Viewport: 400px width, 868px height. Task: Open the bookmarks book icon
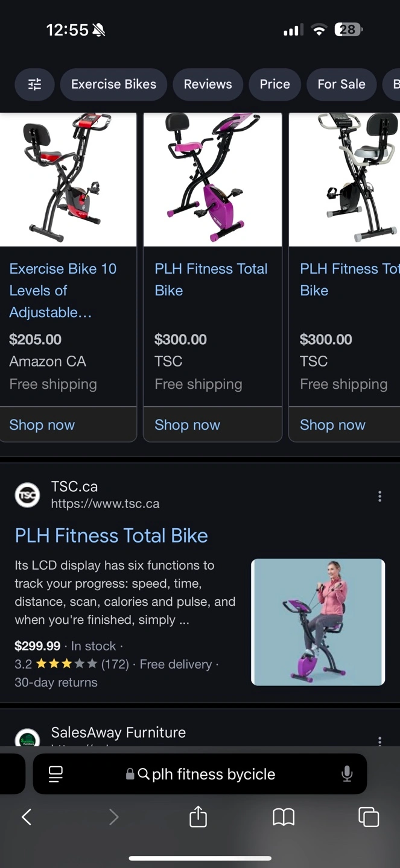click(284, 817)
